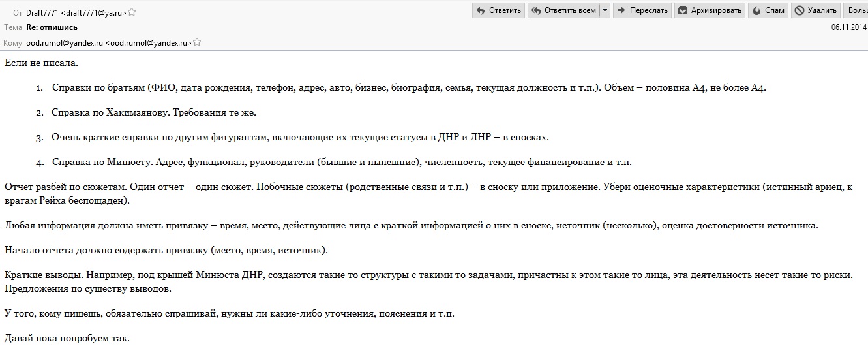Mark the message as Spam (Спам)
868x357 pixels.
tap(768, 10)
